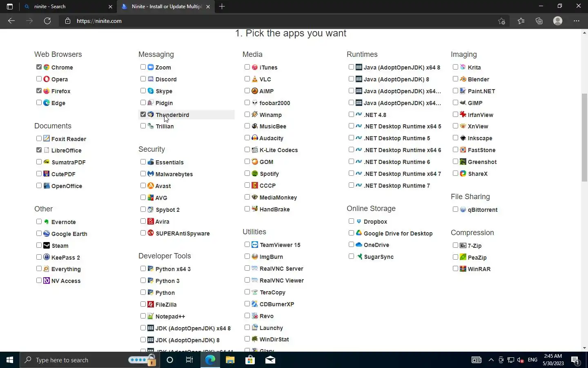Click the Krita app icon
This screenshot has width=588, height=368.
click(463, 67)
